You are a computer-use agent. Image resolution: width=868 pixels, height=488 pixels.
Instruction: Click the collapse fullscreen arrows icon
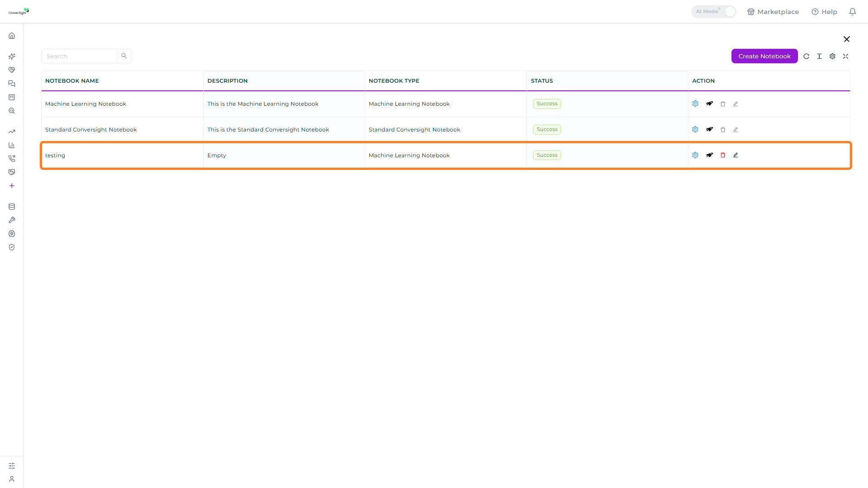coord(845,56)
